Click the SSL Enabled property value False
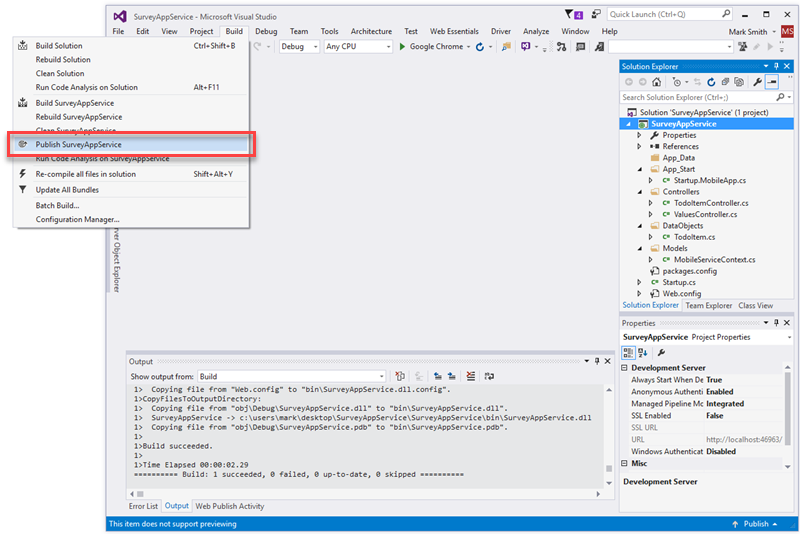This screenshot has height=534, width=800. (x=714, y=416)
